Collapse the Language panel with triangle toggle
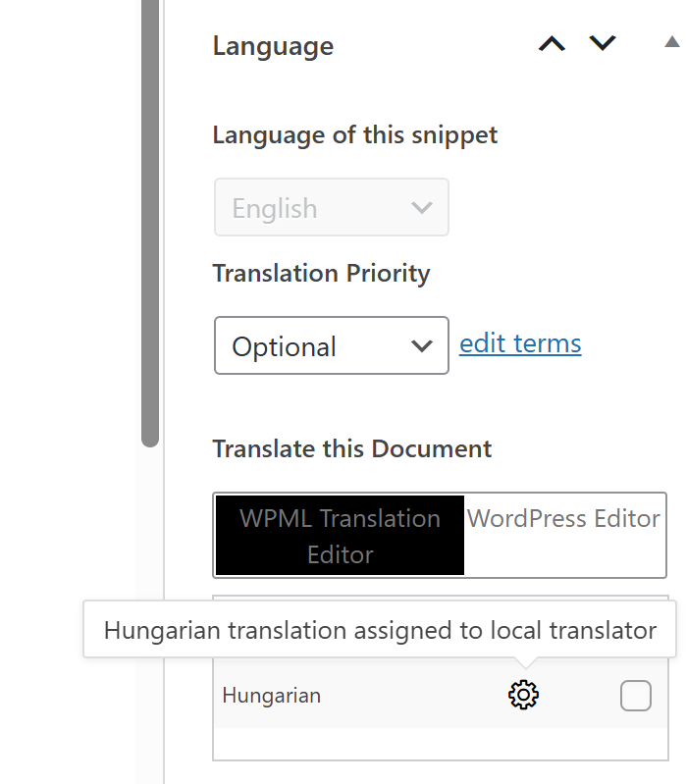Viewport: 686px width, 784px height. [672, 42]
